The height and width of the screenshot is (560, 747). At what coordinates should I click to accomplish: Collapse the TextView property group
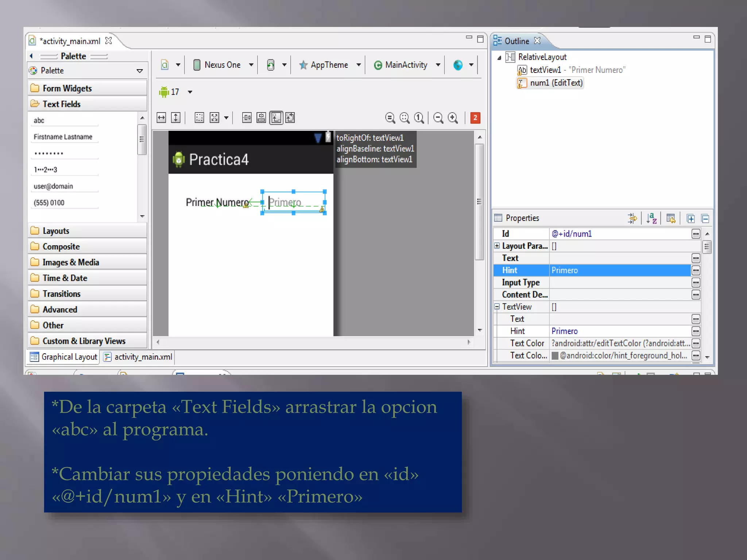pos(497,307)
